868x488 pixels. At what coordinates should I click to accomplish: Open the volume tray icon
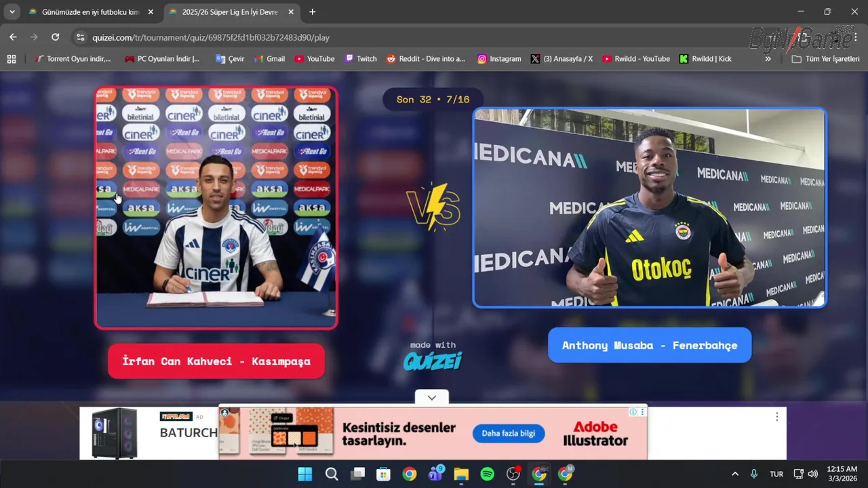point(813,474)
